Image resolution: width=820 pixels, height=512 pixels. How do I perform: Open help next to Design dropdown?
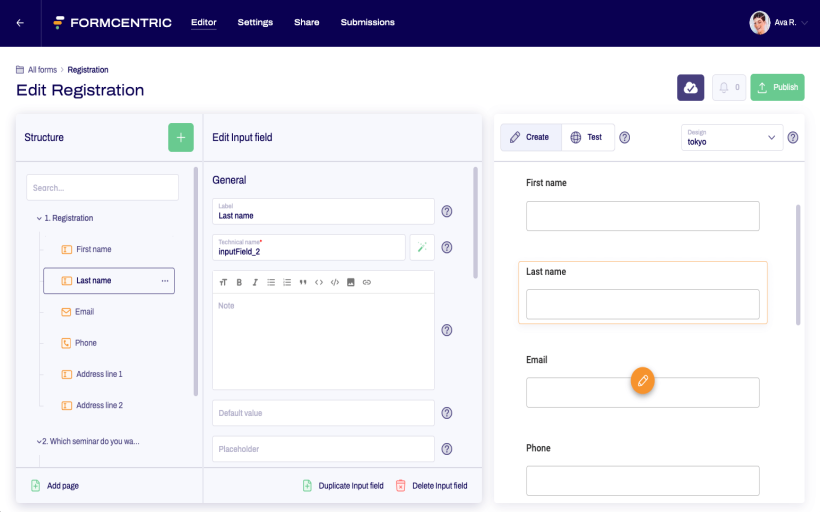[793, 138]
